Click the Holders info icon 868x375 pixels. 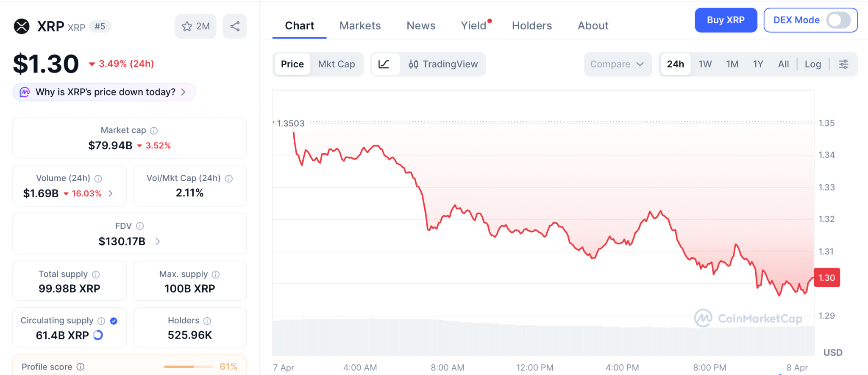click(207, 321)
